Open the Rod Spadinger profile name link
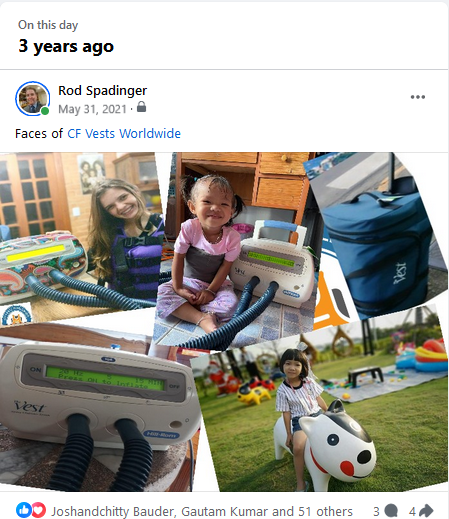449x519 pixels. [x=102, y=90]
